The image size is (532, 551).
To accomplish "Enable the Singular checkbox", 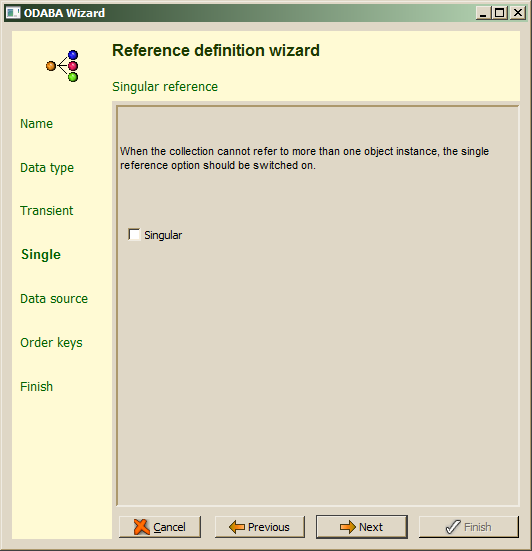I will (x=134, y=234).
